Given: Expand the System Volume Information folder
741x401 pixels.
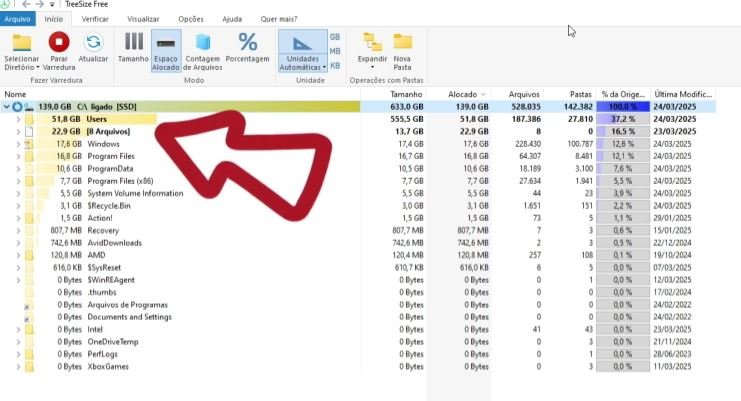Looking at the screenshot, I should click(18, 193).
